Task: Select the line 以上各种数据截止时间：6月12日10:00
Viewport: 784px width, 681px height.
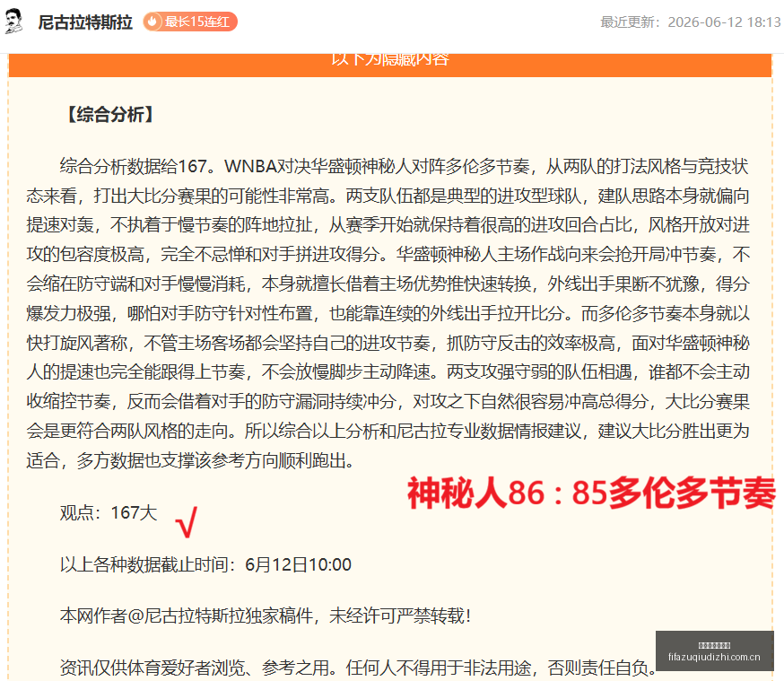Action: pos(205,564)
